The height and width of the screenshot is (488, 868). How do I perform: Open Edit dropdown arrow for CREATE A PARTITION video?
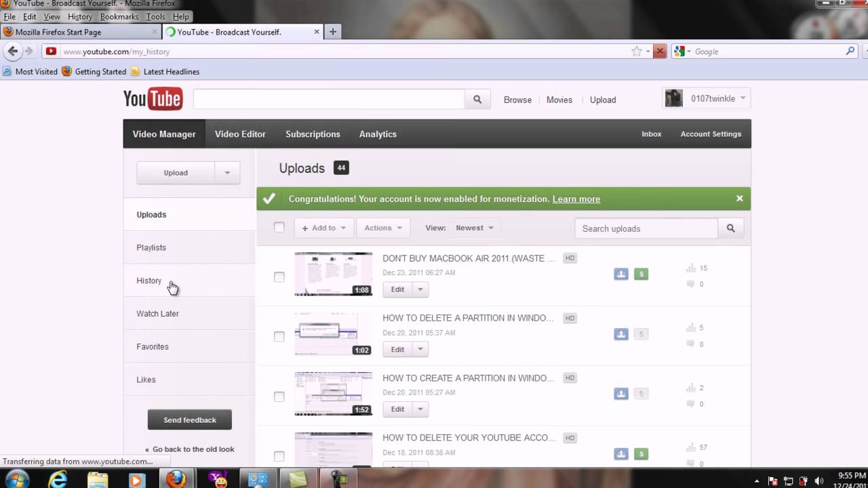point(420,409)
